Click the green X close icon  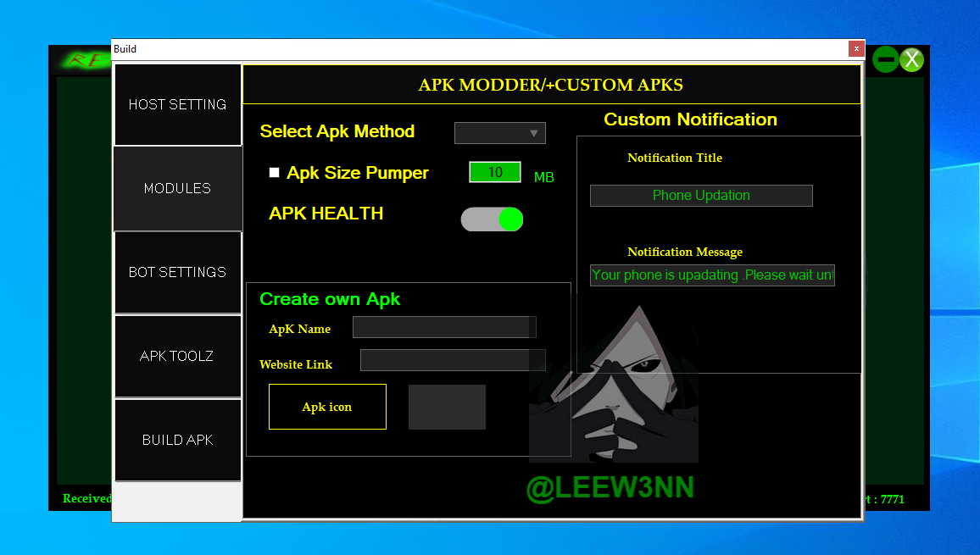(911, 59)
